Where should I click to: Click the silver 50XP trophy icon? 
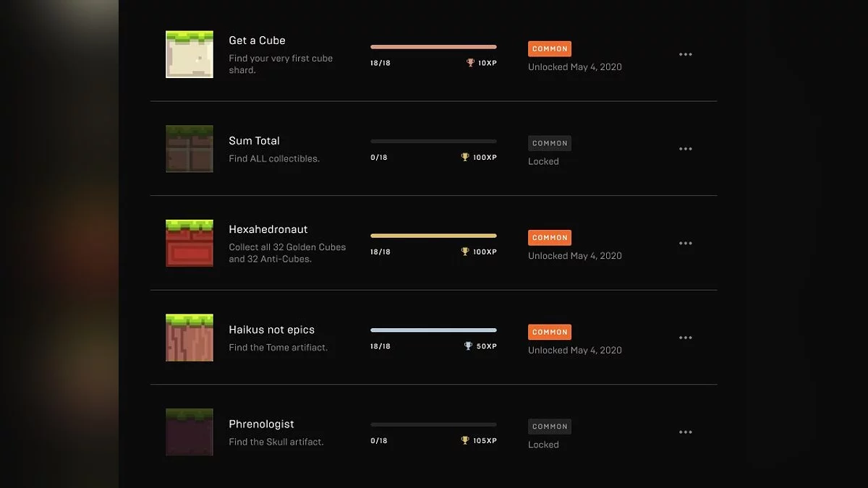(x=468, y=346)
